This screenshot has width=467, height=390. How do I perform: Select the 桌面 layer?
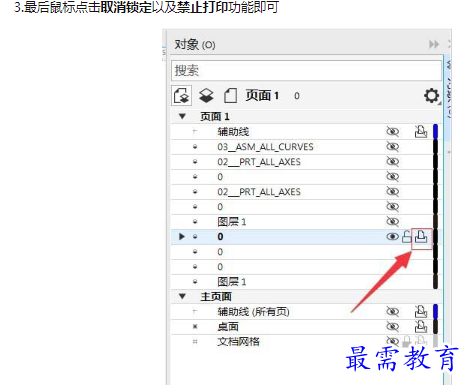(228, 327)
